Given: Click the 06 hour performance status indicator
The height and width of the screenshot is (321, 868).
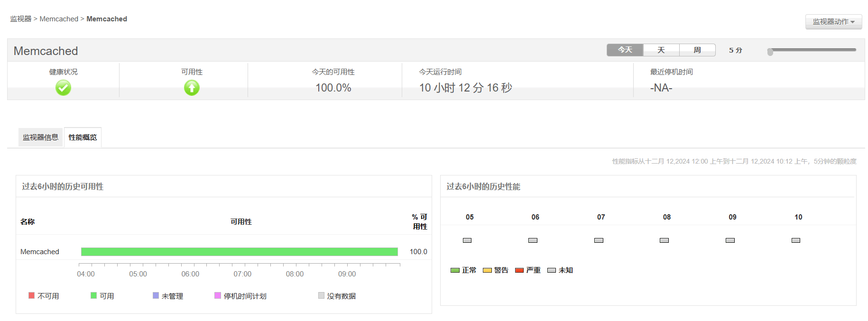Looking at the screenshot, I should 533,240.
